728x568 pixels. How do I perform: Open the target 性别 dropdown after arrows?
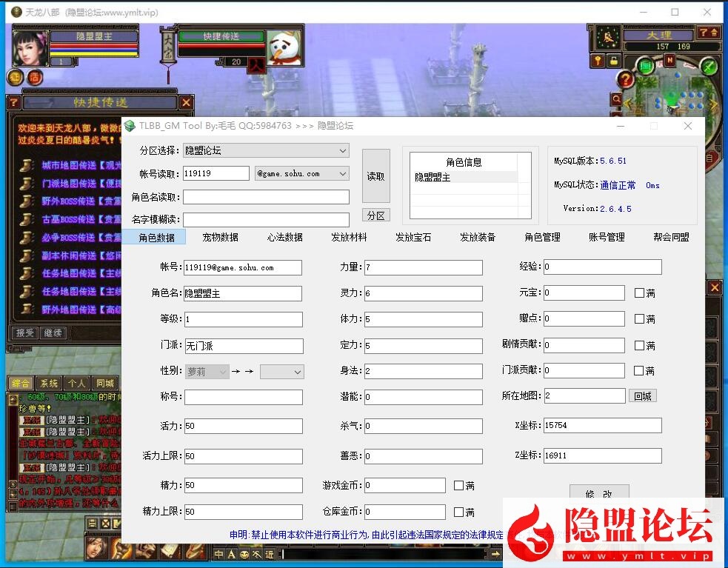[x=282, y=372]
